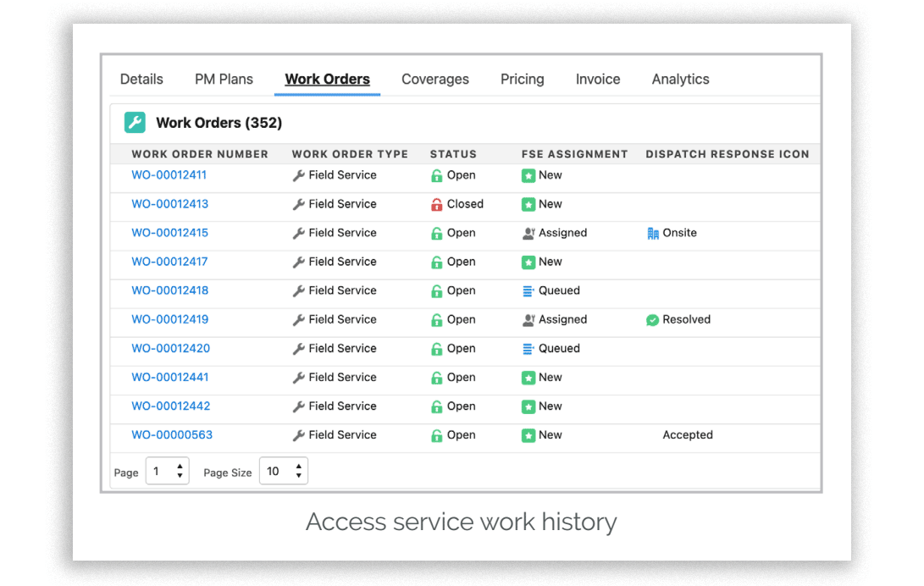This screenshot has width=924, height=586.
Task: Click Field Service text in WO-00012442 row
Action: (342, 406)
